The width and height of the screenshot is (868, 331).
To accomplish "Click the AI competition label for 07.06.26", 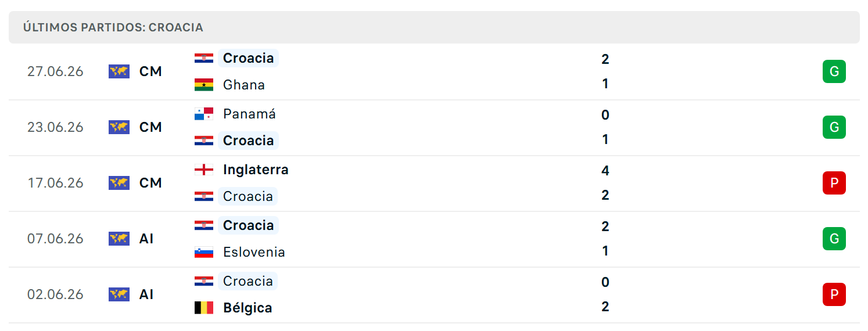I will (146, 239).
